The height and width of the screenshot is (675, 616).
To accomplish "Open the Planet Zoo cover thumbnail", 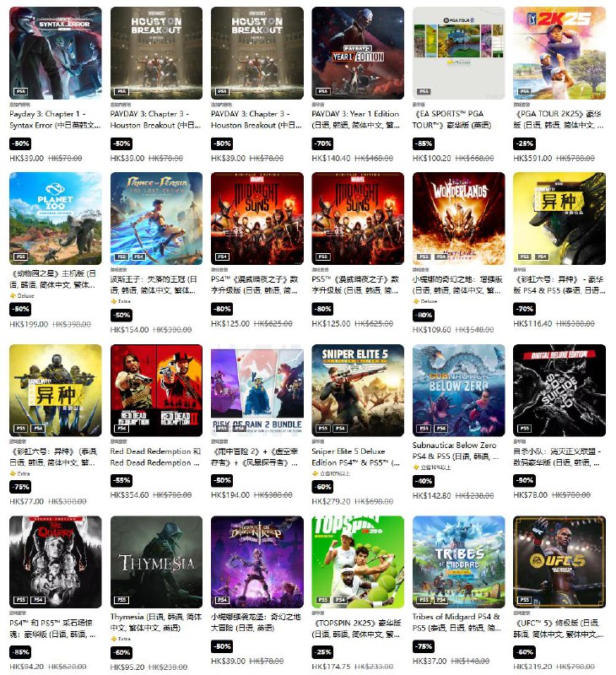I will coord(56,219).
